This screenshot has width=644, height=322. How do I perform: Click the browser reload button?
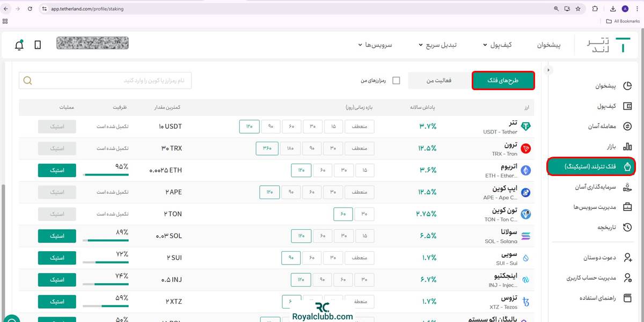(30, 9)
